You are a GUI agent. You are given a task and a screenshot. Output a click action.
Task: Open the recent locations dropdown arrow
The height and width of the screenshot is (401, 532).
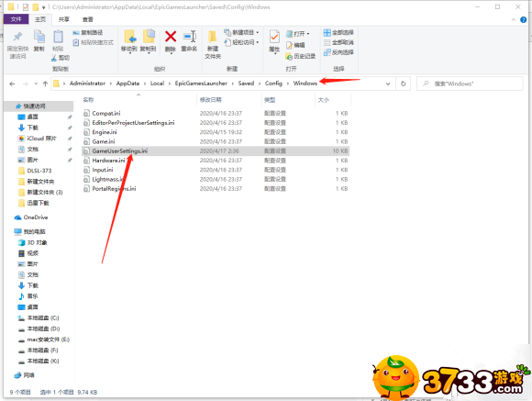36,84
